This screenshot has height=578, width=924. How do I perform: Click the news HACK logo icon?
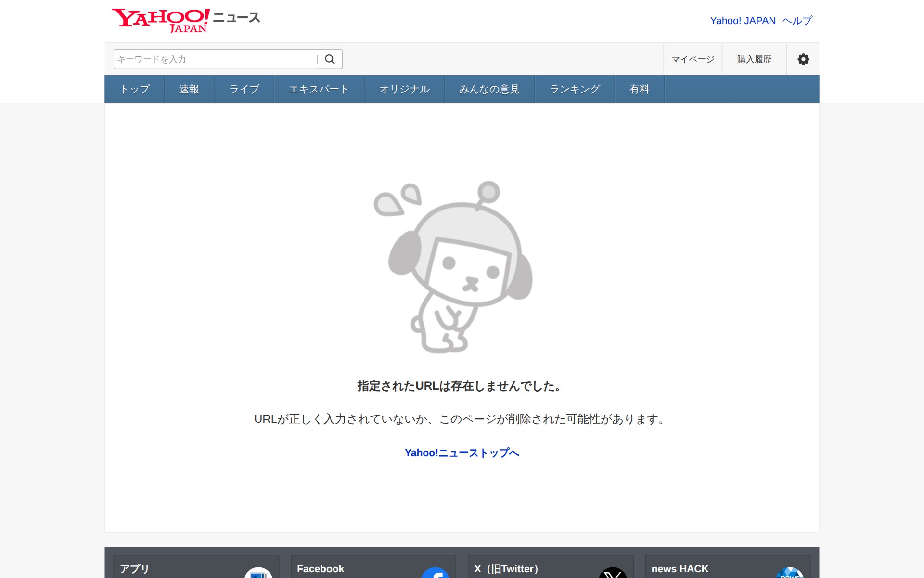(789, 573)
